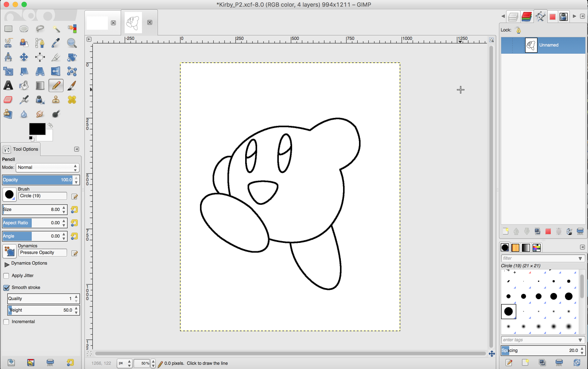Open the enter tags dropdown
Image resolution: width=588 pixels, height=369 pixels.
coord(580,340)
